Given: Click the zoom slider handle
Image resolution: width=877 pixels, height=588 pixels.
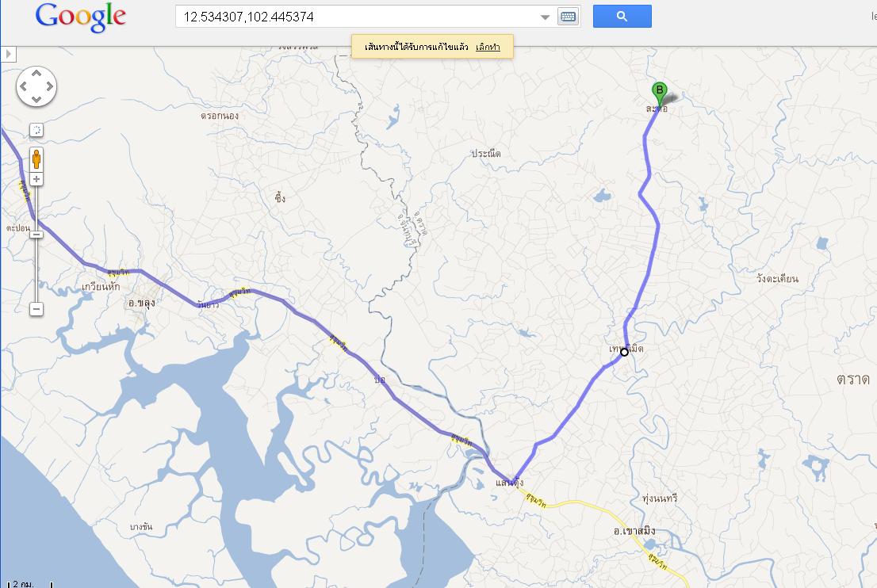Looking at the screenshot, I should click(36, 235).
